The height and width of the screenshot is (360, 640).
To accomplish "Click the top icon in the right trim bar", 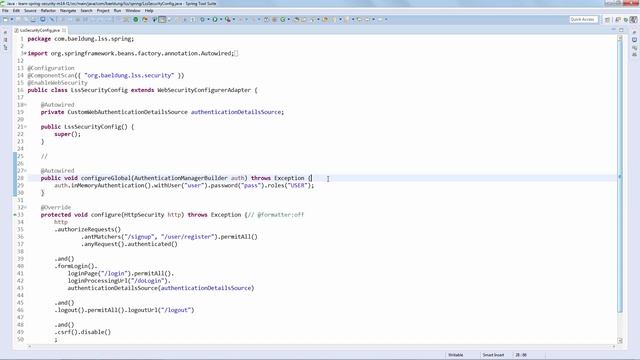I will point(634,33).
